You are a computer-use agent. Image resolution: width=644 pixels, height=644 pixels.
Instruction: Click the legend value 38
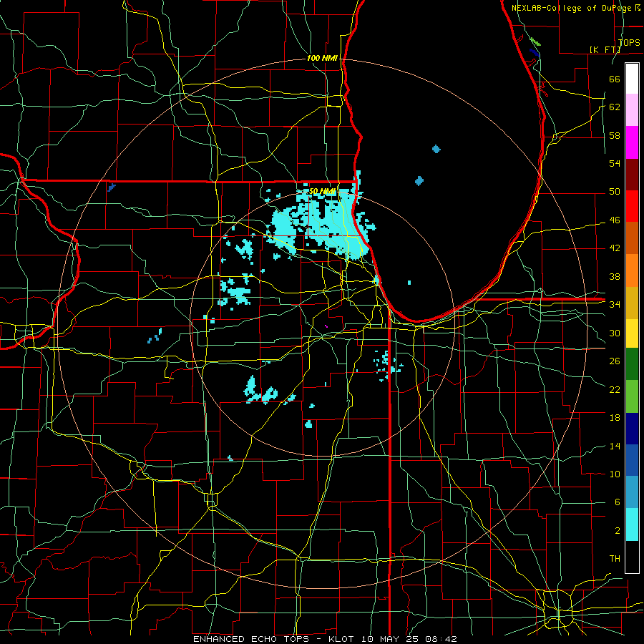tap(615, 276)
